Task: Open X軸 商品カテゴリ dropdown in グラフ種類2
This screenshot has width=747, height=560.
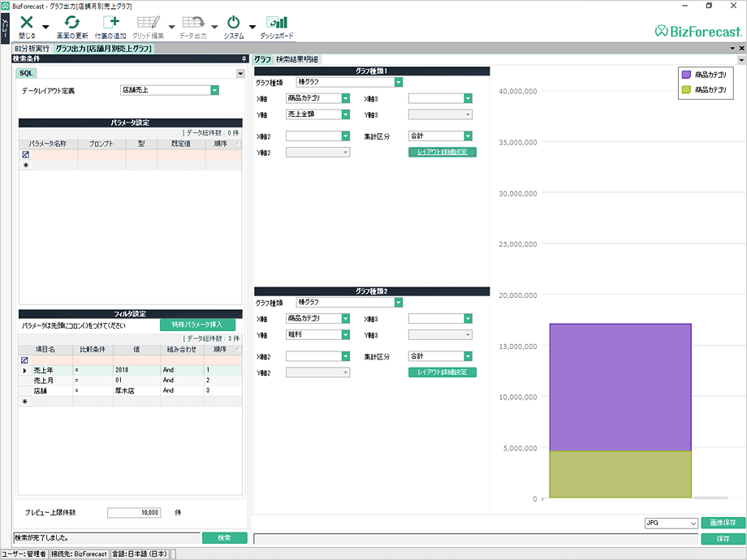Action: (x=346, y=319)
